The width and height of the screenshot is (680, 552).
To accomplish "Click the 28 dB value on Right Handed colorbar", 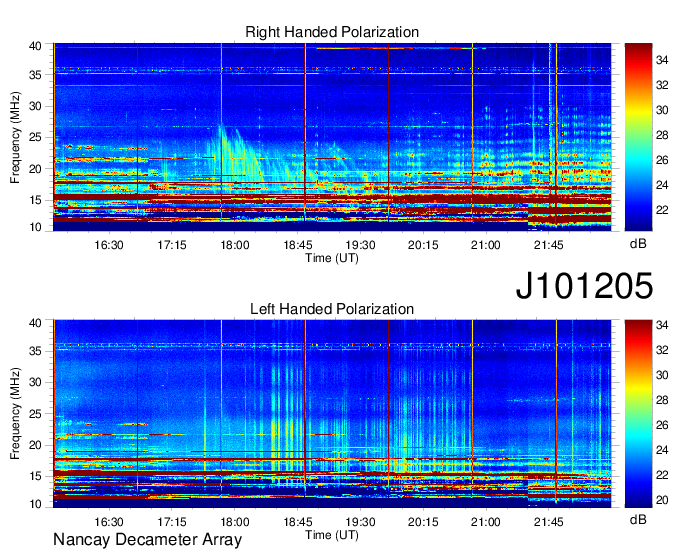I will pos(662,135).
